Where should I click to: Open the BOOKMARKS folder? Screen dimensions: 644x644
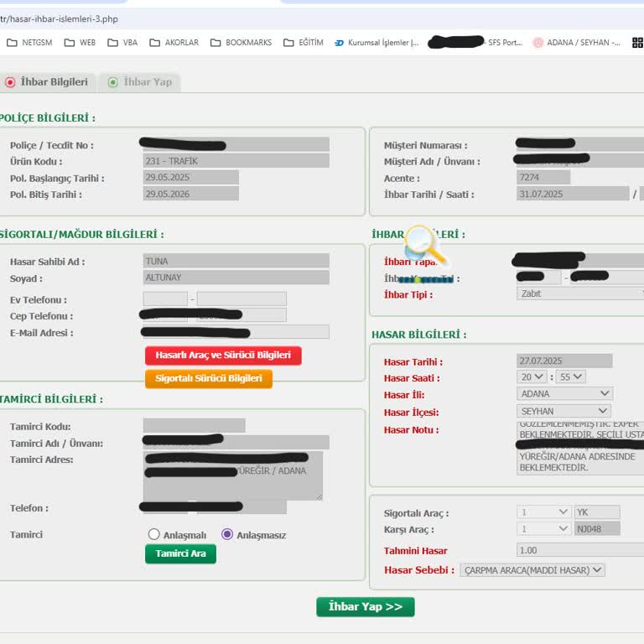coord(241,43)
